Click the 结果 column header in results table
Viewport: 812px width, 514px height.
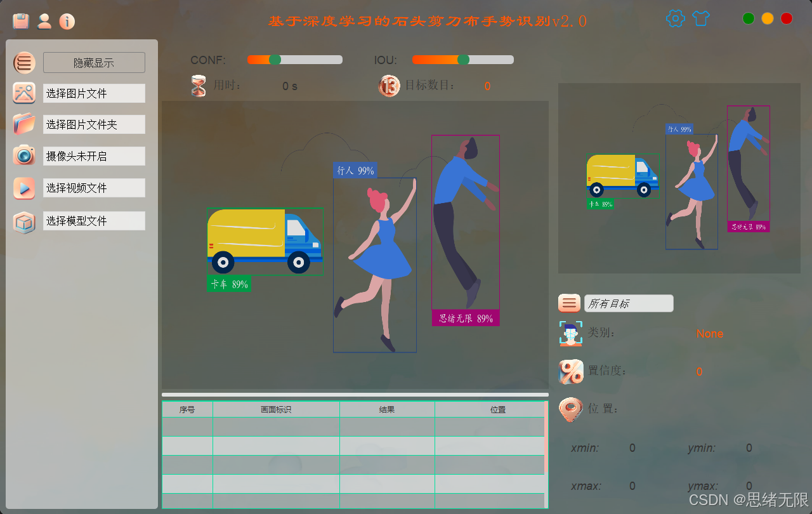tap(387, 409)
